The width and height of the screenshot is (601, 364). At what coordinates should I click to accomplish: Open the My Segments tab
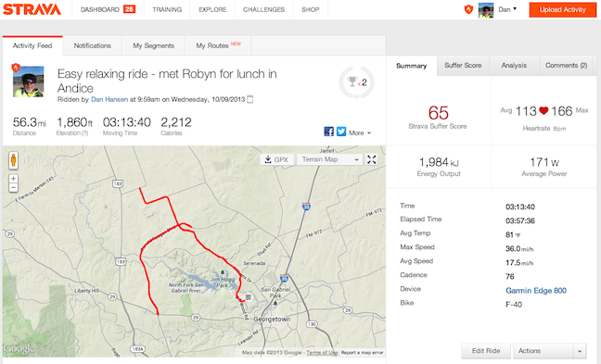tap(153, 45)
